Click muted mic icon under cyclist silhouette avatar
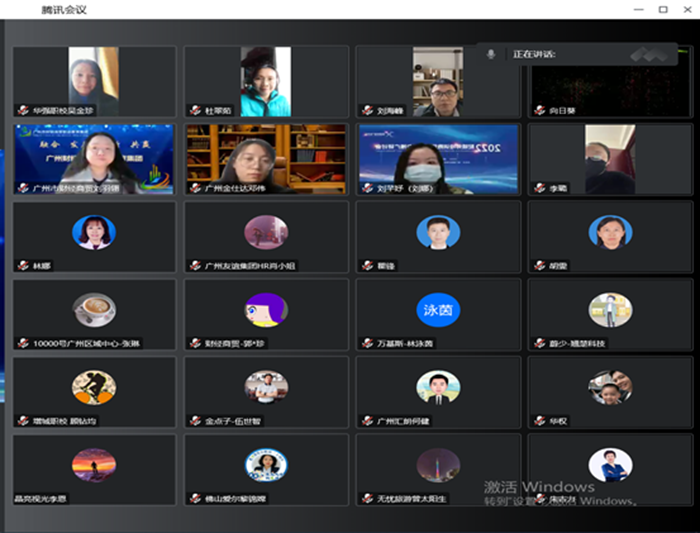 23,421
